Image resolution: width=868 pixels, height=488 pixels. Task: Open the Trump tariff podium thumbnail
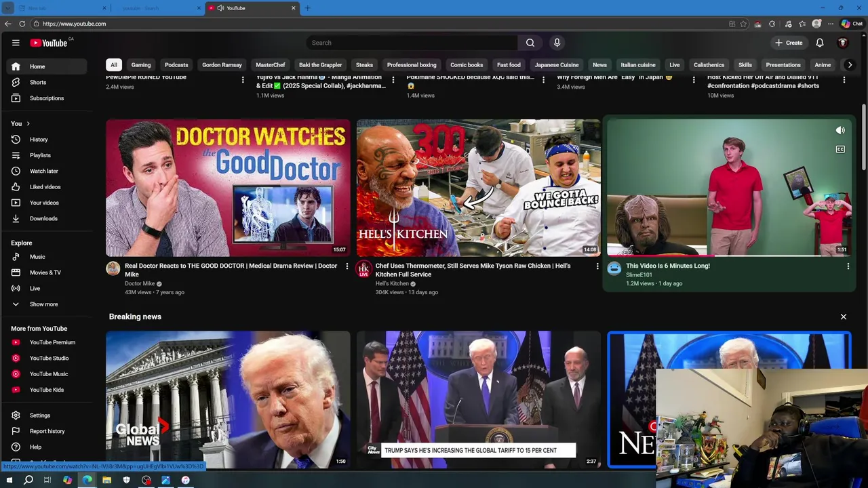(479, 400)
